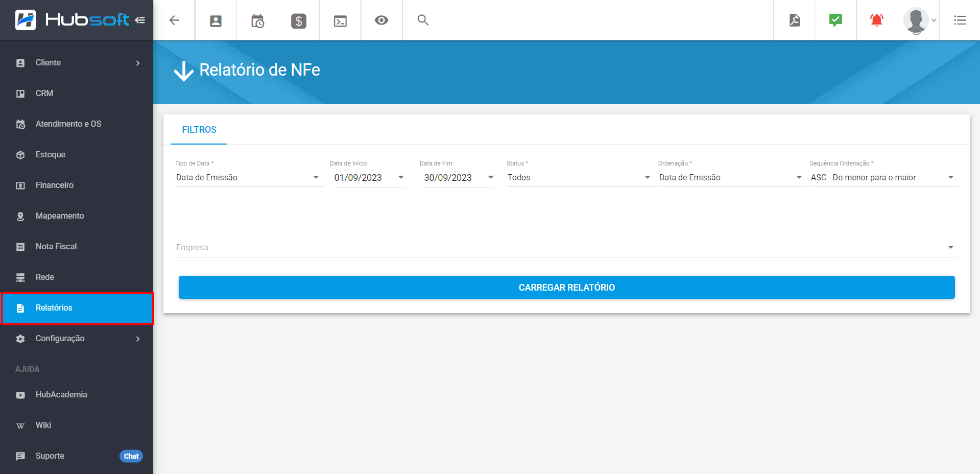Open the list menu icon at top right
Screen dimensions: 980x474
(x=960, y=20)
